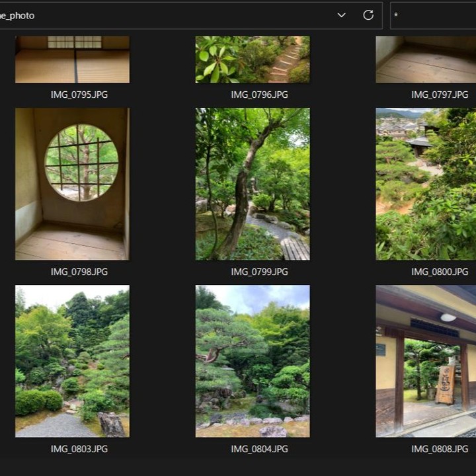Click the search box with asterisk
This screenshot has height=476, width=476.
433,15
